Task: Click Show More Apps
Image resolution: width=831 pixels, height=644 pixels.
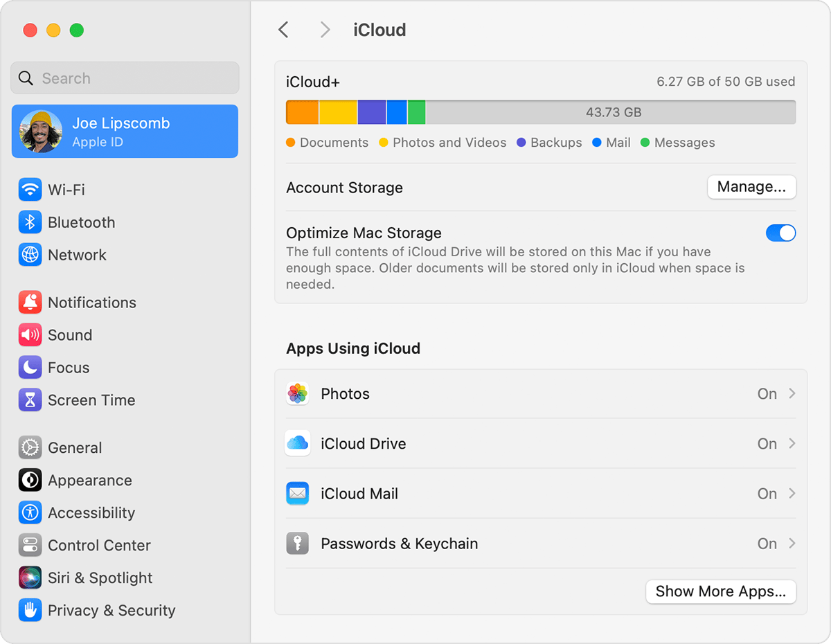Action: 720,591
